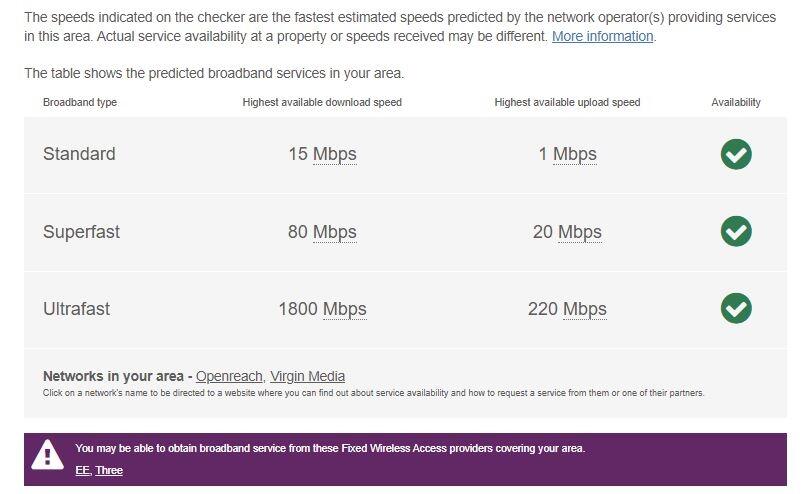Open the EE Fixed Wireless provider link
This screenshot has height=494, width=810.
pyautogui.click(x=82, y=470)
